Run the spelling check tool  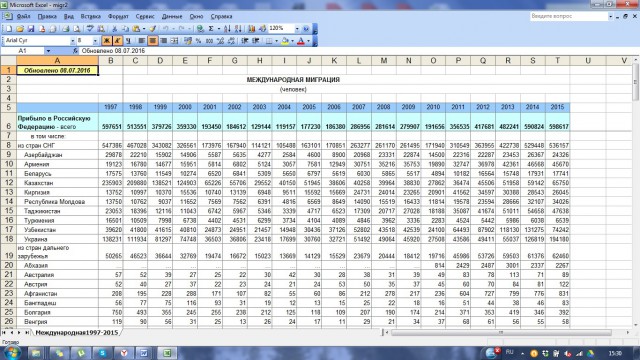click(x=89, y=29)
